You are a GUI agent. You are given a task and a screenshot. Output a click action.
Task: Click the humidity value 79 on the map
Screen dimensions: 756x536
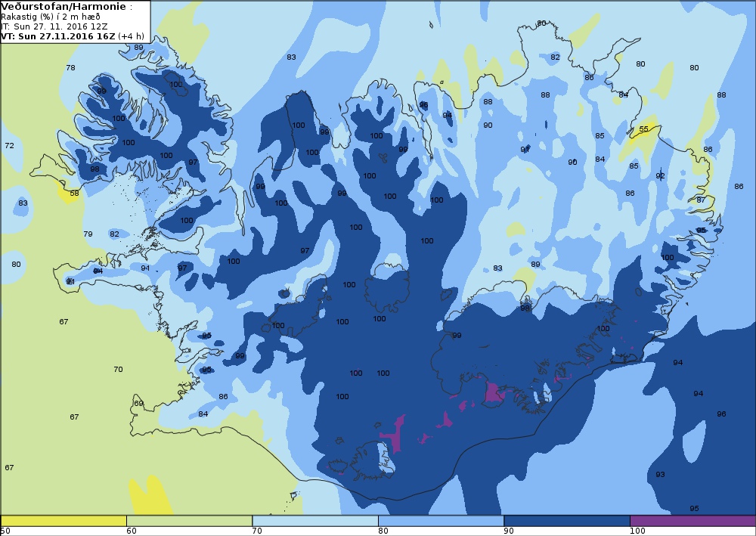(x=88, y=234)
